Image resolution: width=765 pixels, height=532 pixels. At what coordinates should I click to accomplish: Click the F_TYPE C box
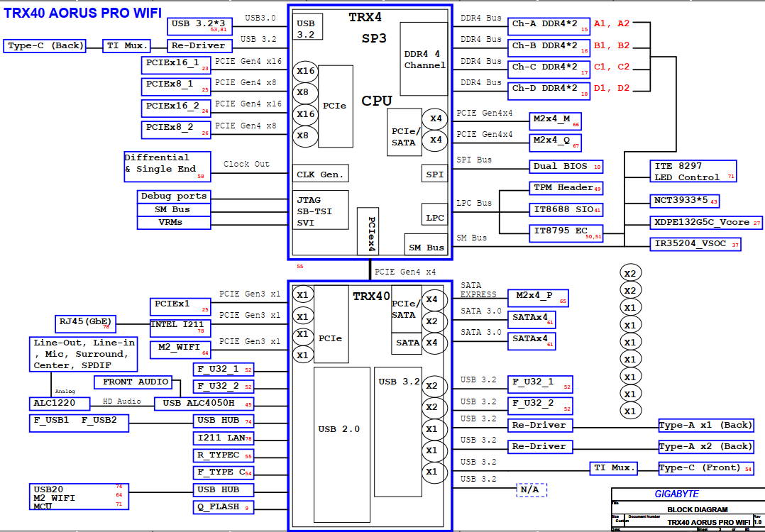coord(224,472)
